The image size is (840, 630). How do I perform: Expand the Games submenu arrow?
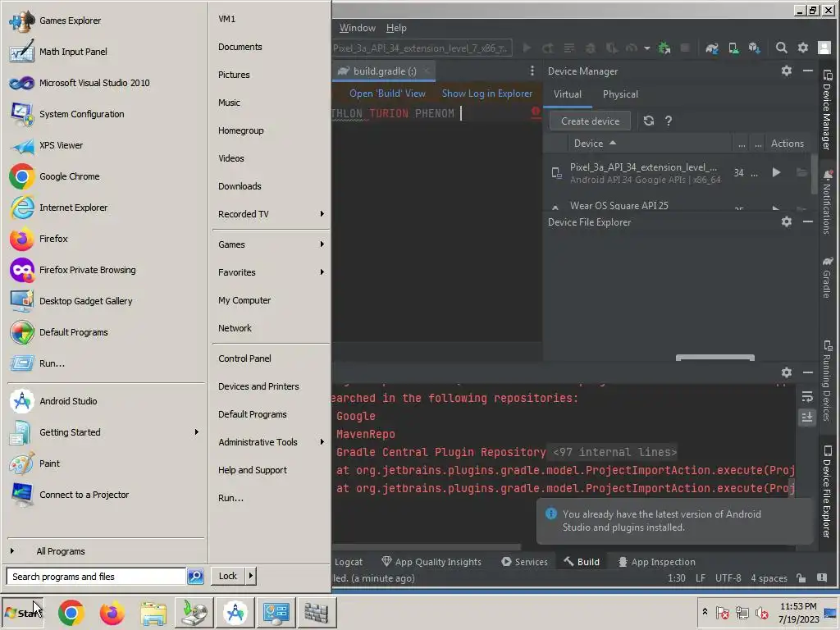[x=322, y=244]
